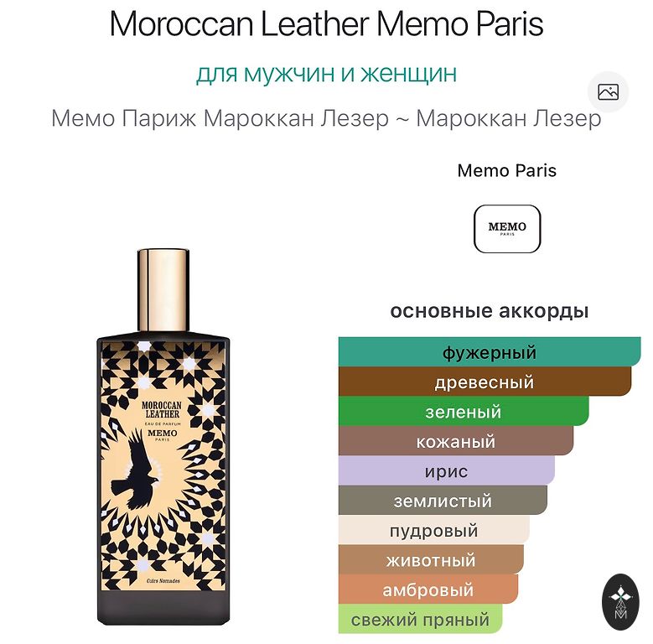Click the зеленый accord bar

click(464, 412)
